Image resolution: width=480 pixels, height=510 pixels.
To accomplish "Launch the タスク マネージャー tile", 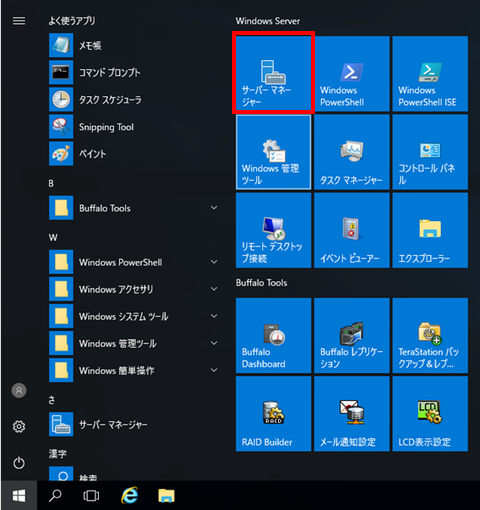I will click(x=352, y=152).
